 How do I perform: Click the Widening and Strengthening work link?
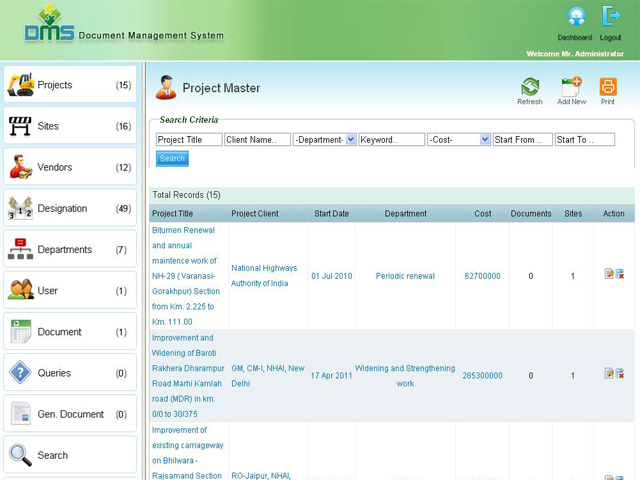point(405,376)
